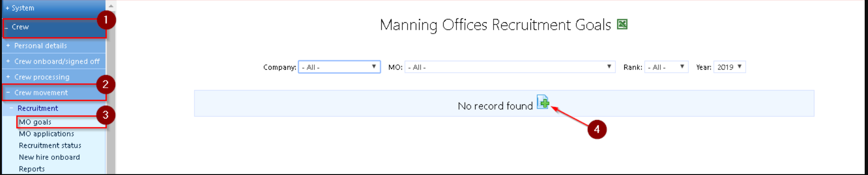Open the MO dropdown filter
Viewport: 868px width, 175px height.
pyautogui.click(x=510, y=67)
